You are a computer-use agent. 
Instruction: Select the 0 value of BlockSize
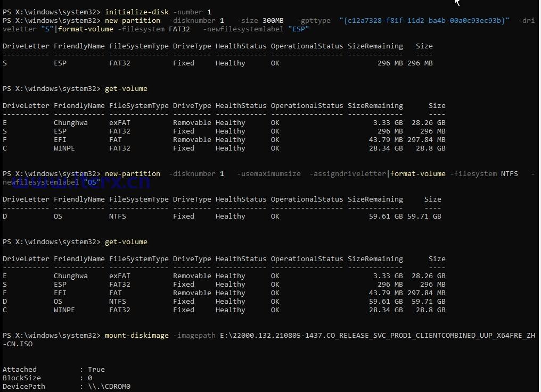[x=89, y=378]
